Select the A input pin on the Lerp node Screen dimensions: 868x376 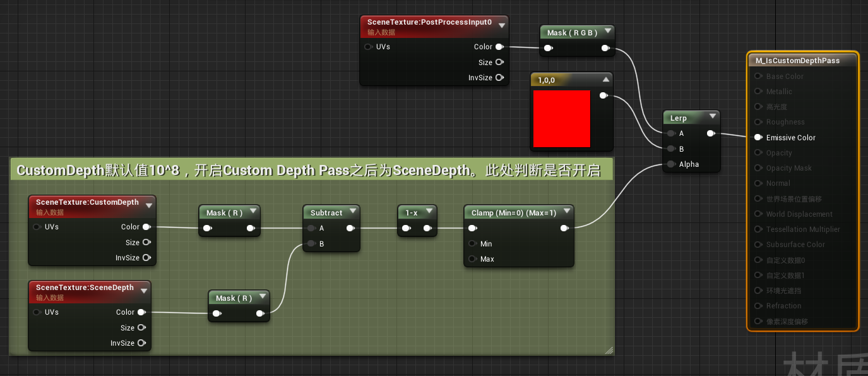[670, 133]
